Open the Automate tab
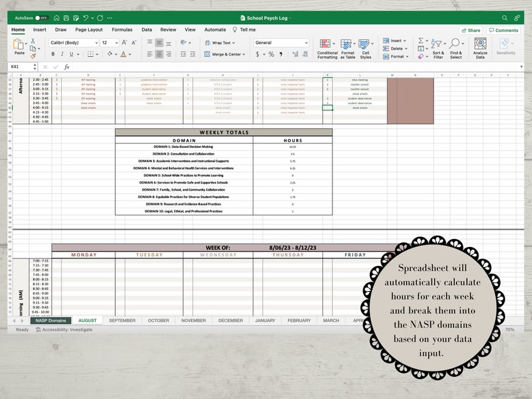The width and height of the screenshot is (532, 399). point(215,30)
